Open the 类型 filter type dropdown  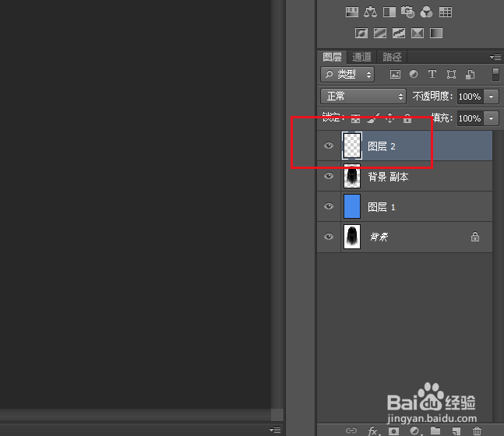pyautogui.click(x=347, y=75)
